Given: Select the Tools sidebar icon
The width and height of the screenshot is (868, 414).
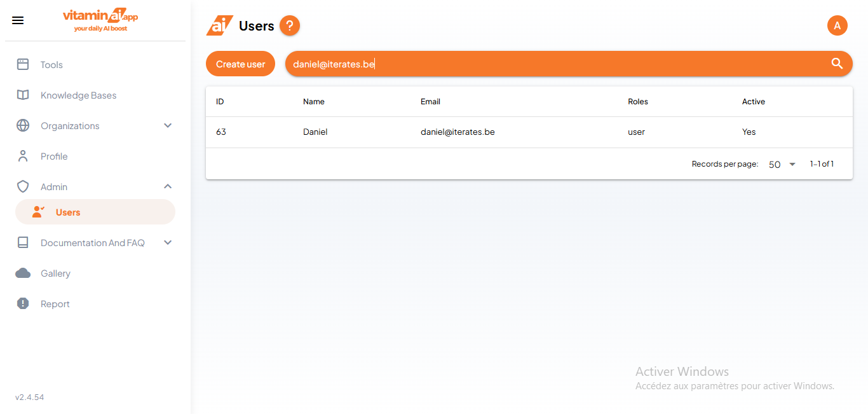Looking at the screenshot, I should tap(23, 64).
